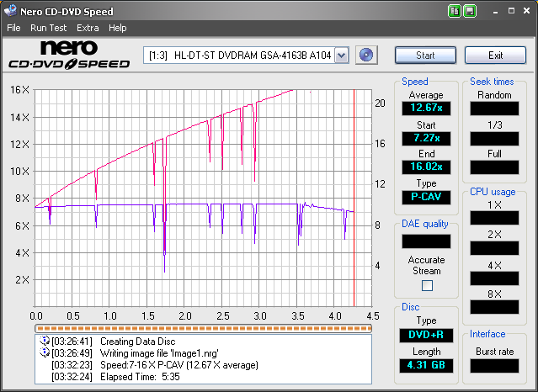This screenshot has height=392, width=538.
Task: Click the orange write progress bar
Action: [x=203, y=329]
